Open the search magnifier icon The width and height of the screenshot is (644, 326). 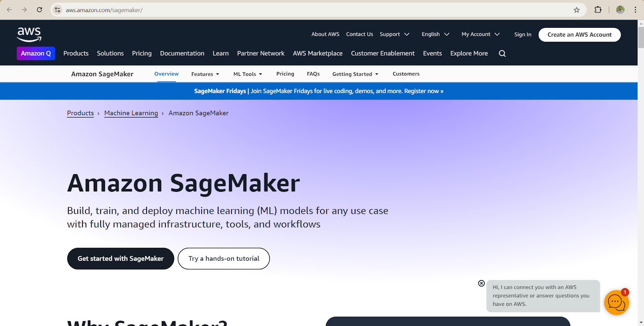(502, 53)
